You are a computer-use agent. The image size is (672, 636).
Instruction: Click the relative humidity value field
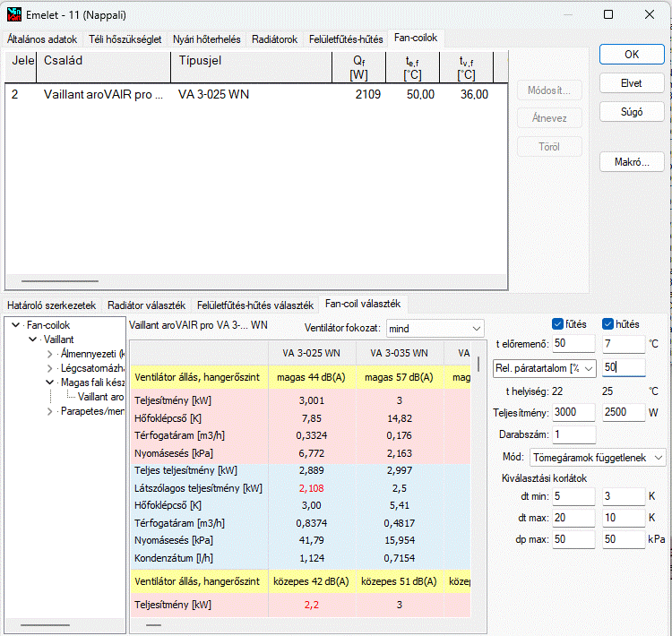pyautogui.click(x=624, y=367)
